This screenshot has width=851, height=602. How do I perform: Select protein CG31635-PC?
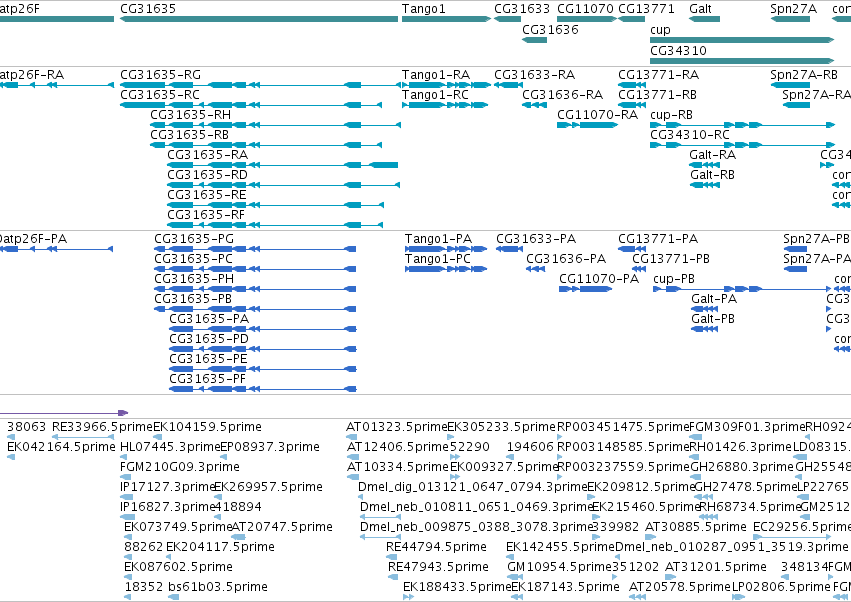[255, 269]
